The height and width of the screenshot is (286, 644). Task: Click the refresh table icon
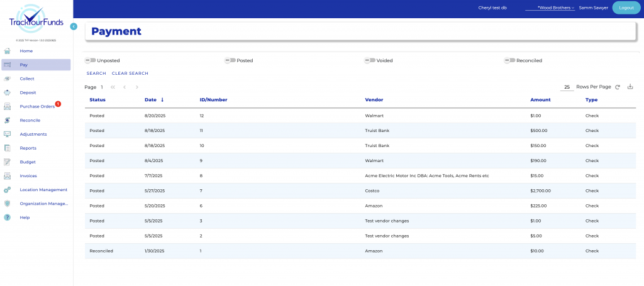click(618, 87)
